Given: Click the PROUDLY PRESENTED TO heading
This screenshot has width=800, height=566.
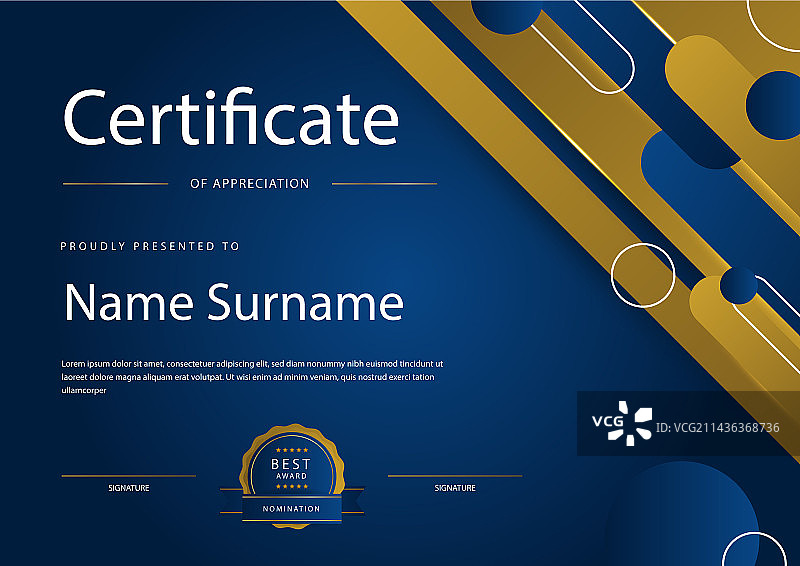Looking at the screenshot, I should click(x=150, y=246).
